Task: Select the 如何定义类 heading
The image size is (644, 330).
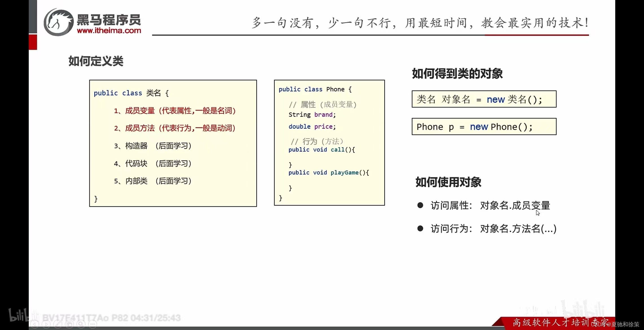Action: coord(96,61)
